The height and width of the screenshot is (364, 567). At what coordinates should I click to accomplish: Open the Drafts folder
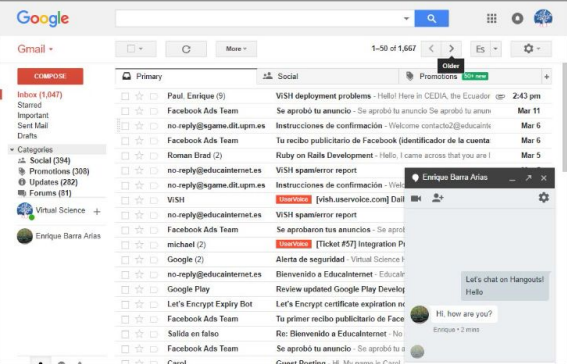(27, 136)
